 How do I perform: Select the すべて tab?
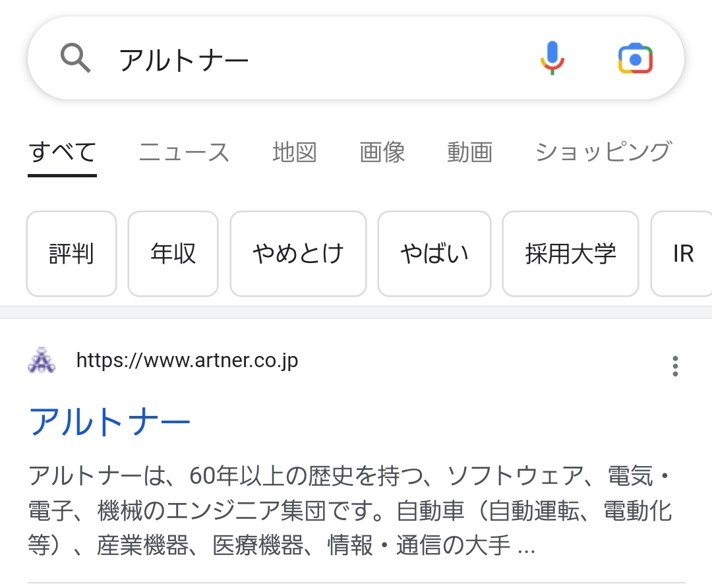62,152
